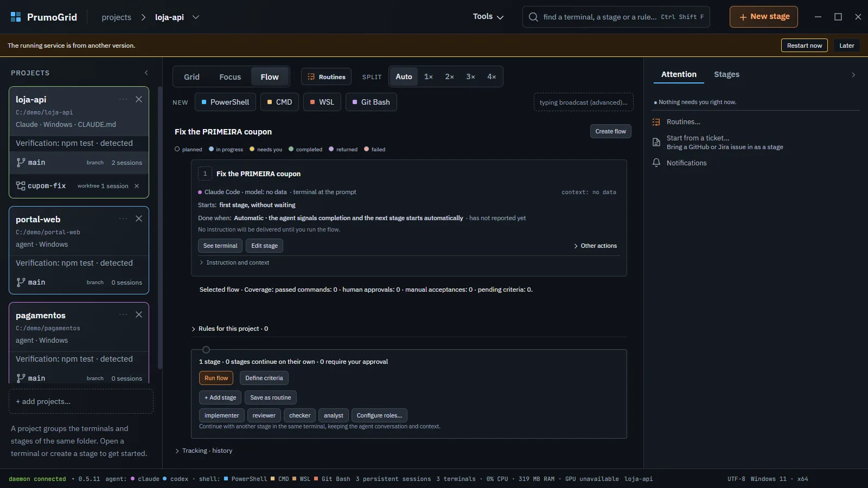Image resolution: width=868 pixels, height=488 pixels.
Task: Click the main branch icon under portal-web
Action: pos(21,282)
